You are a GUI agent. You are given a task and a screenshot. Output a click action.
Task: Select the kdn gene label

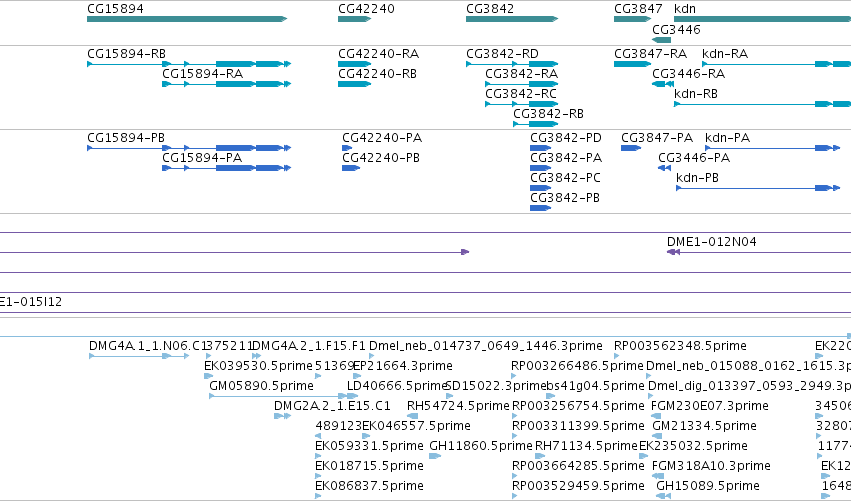click(685, 9)
